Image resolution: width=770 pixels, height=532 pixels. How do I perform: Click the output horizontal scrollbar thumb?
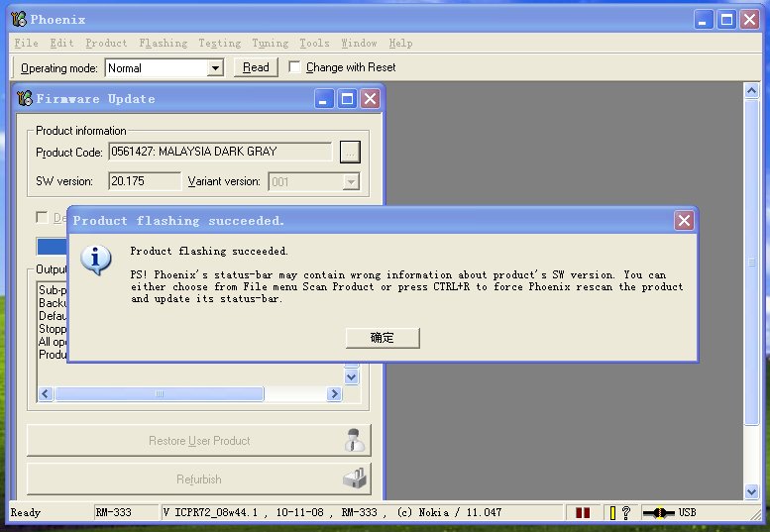[x=160, y=393]
